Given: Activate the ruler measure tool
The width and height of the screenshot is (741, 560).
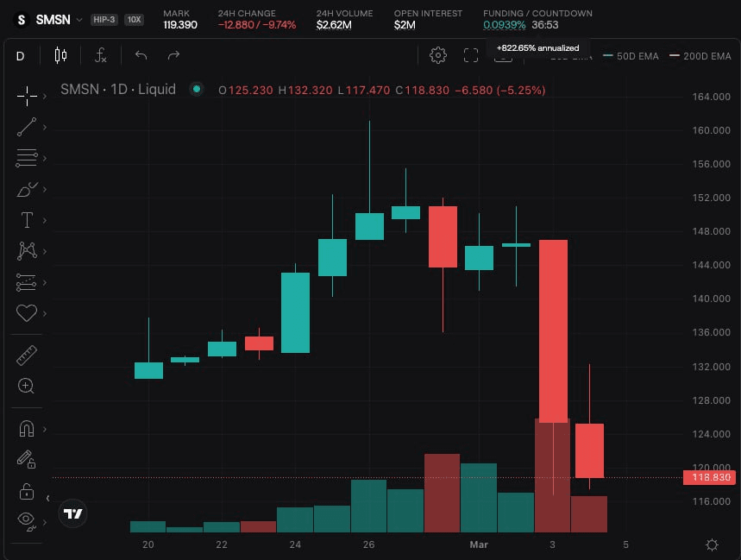Looking at the screenshot, I should [27, 355].
